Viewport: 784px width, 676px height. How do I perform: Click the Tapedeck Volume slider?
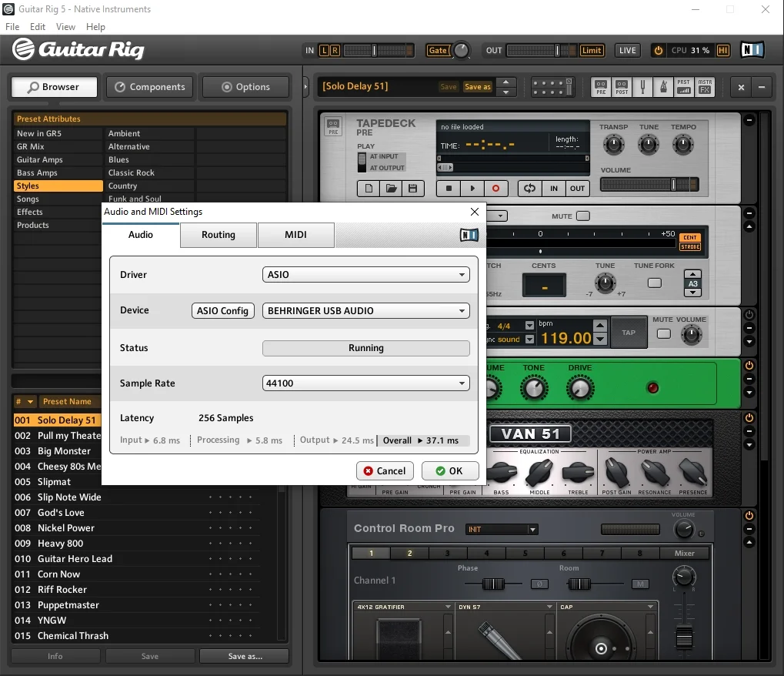click(x=649, y=185)
